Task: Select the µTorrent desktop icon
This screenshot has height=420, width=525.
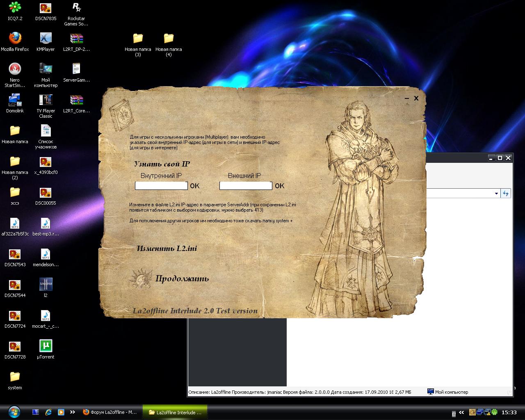Action: tap(46, 349)
